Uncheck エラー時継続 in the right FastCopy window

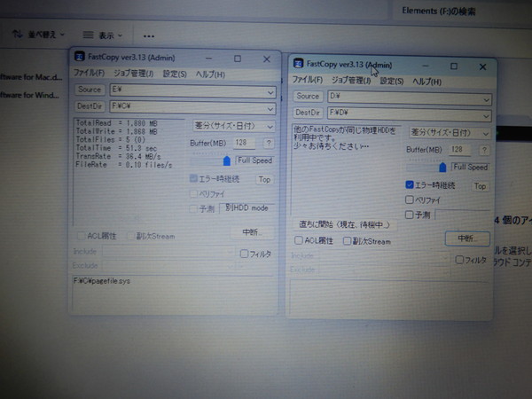tap(410, 185)
